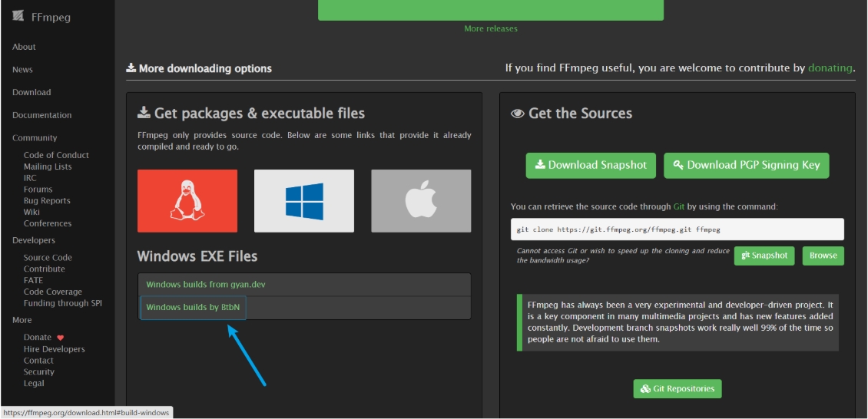Open News in the sidebar

click(x=23, y=70)
